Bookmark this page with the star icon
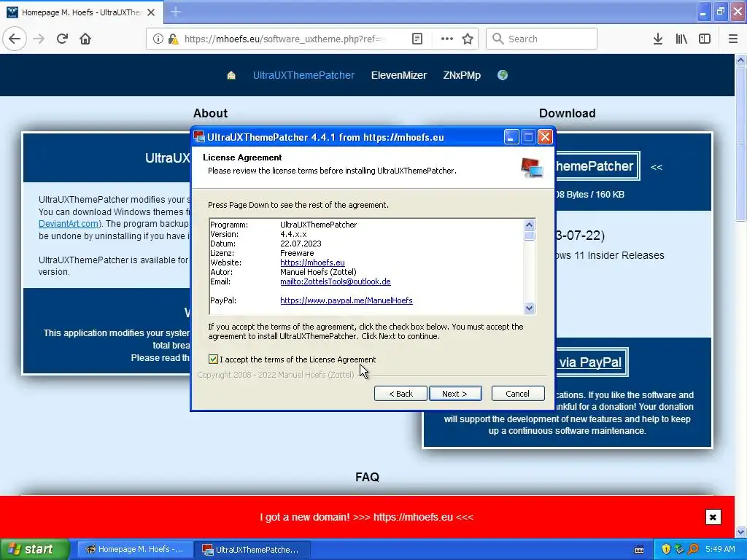 [468, 39]
